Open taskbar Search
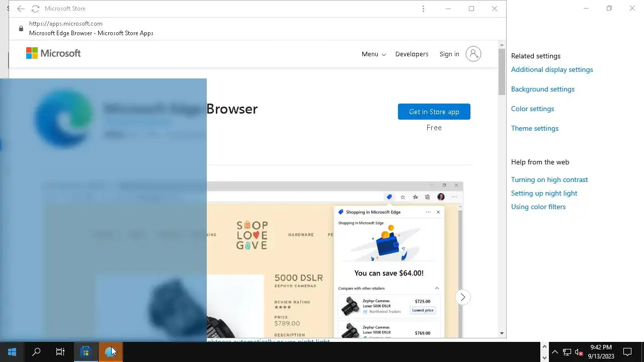644x362 pixels. pos(36,352)
